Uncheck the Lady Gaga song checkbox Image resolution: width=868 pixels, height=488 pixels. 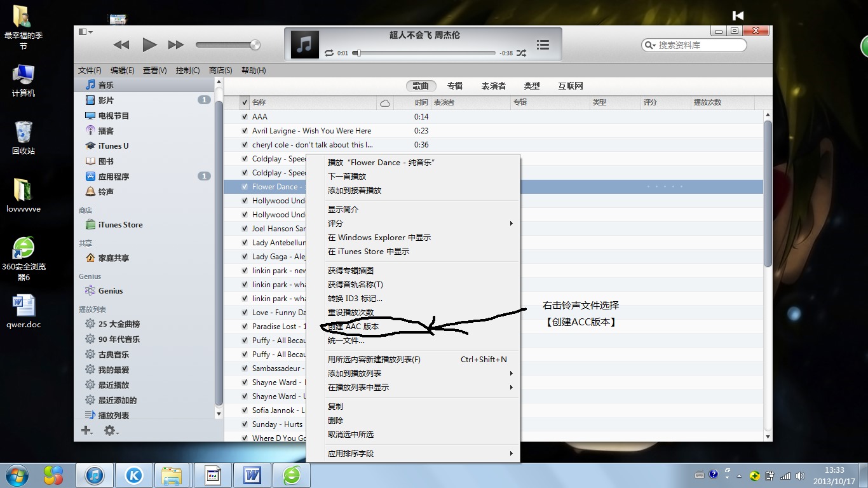(x=245, y=257)
